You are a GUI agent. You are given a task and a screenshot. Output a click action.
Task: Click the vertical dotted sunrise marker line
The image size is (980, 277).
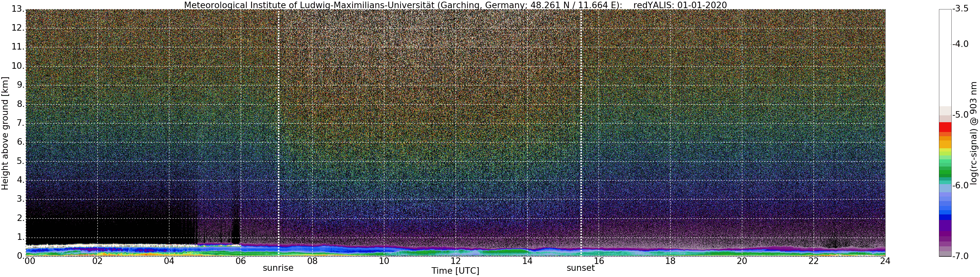pyautogui.click(x=278, y=133)
